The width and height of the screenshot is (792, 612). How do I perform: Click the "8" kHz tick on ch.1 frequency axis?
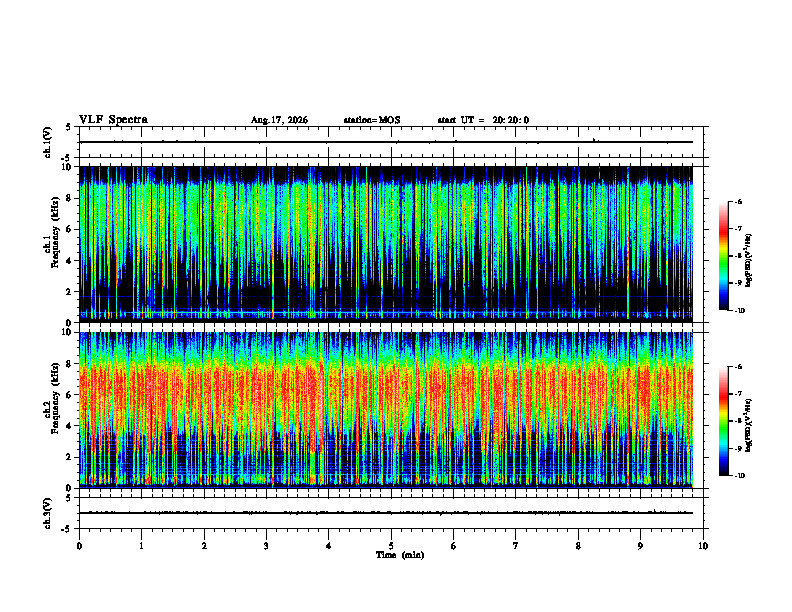coord(69,198)
